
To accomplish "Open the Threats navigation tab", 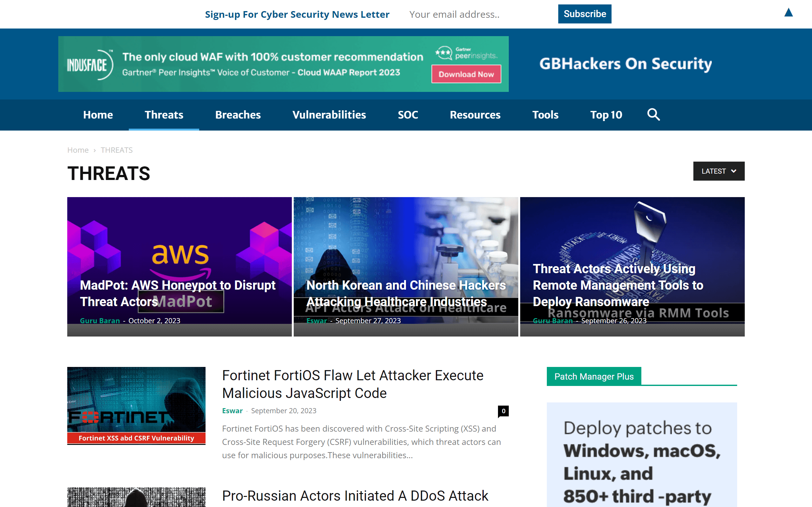I will [164, 115].
